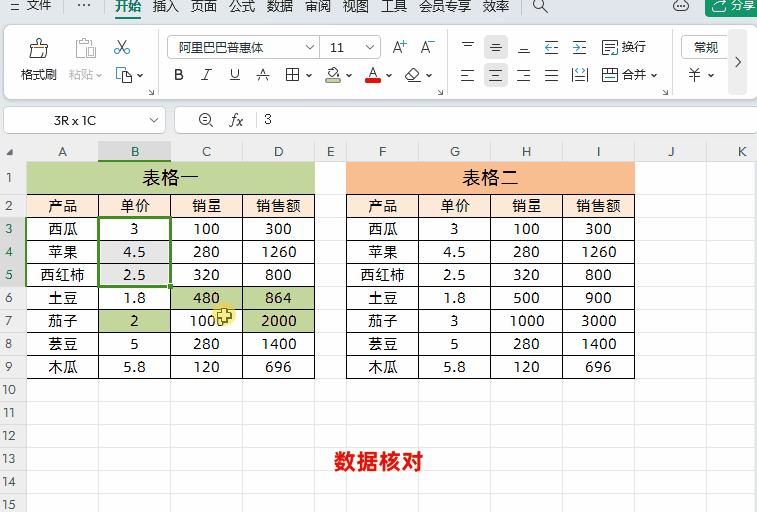Image resolution: width=757 pixels, height=512 pixels.
Task: Click the Decrease indent icon
Action: click(x=551, y=47)
